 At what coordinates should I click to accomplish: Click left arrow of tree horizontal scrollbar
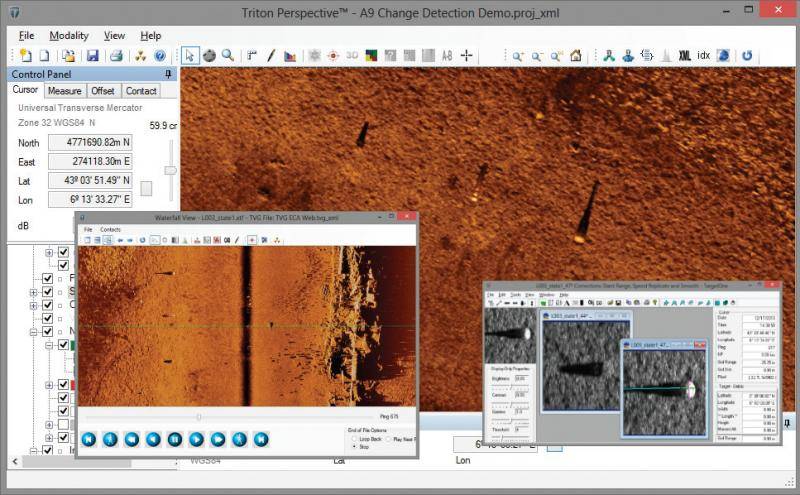(15, 462)
